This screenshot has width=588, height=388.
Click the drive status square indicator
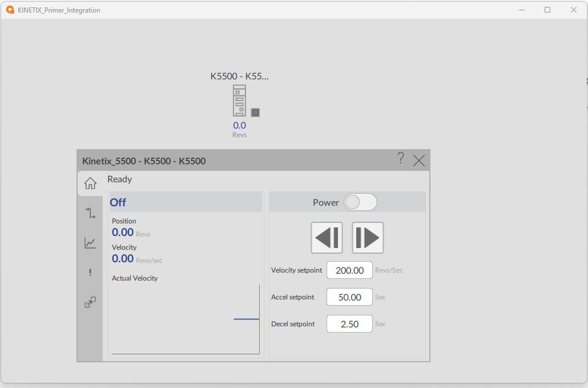[255, 112]
